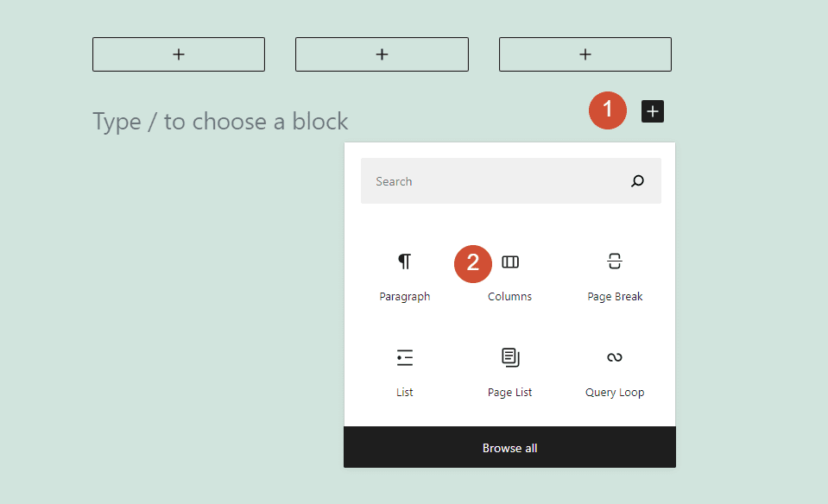Open the block inserter plus icon

coord(652,110)
